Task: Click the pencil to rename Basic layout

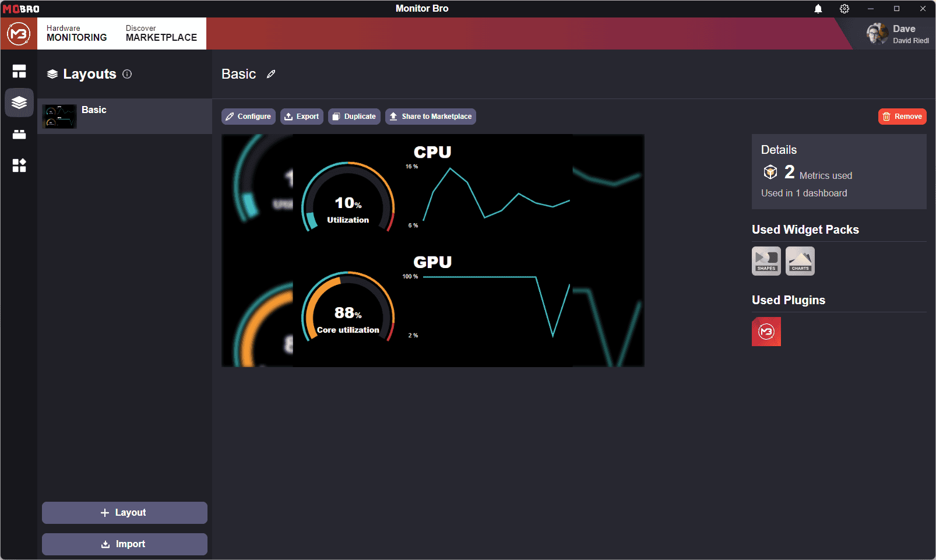Action: 271,74
